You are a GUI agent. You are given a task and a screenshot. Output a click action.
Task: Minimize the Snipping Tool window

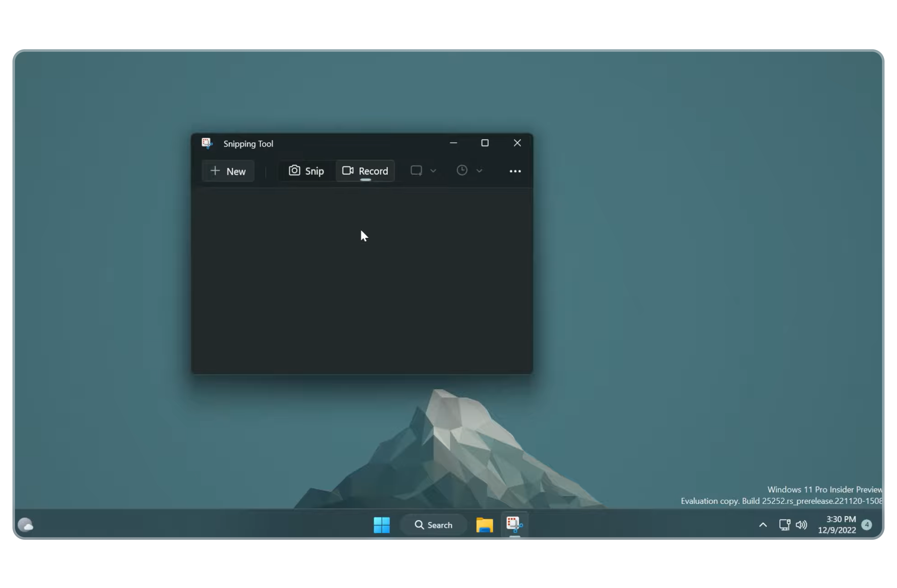click(453, 143)
